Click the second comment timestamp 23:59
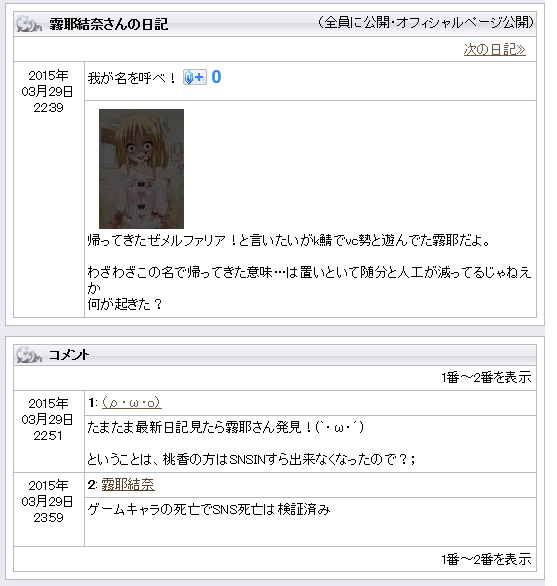 tap(48, 517)
